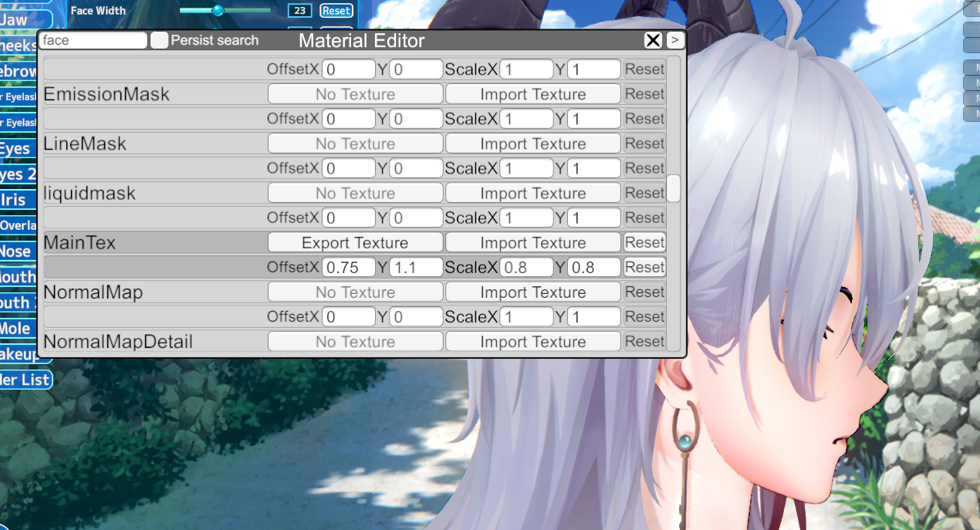
Task: Enable the Persist search checkbox
Action: click(x=160, y=41)
